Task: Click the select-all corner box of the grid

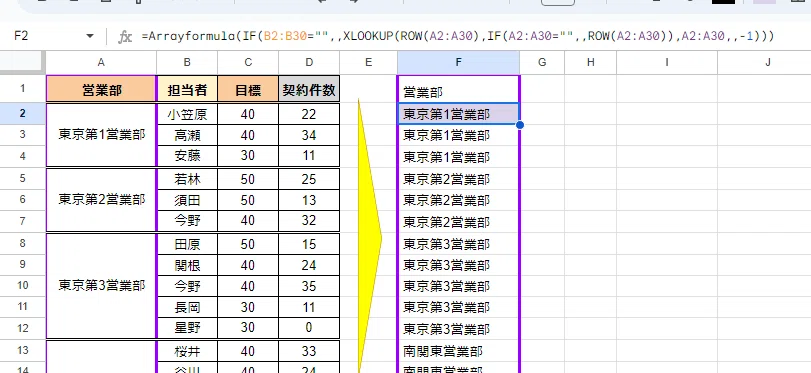Action: [23, 63]
